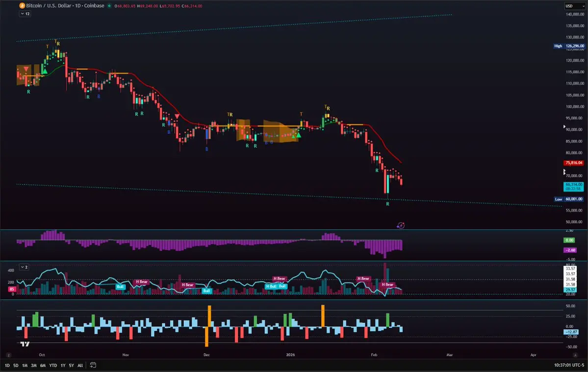This screenshot has height=372, width=588.
Task: Click the low price value 65,702.95
Action: click(x=170, y=6)
